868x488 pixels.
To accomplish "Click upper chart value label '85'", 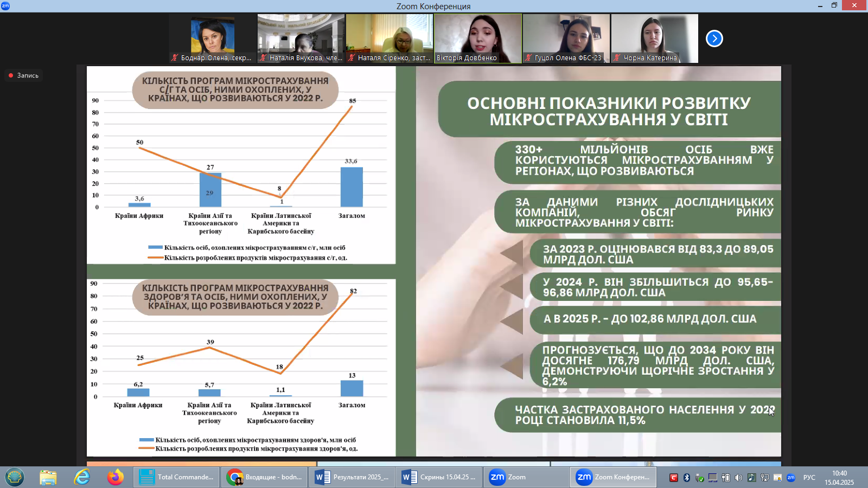I will [x=353, y=101].
